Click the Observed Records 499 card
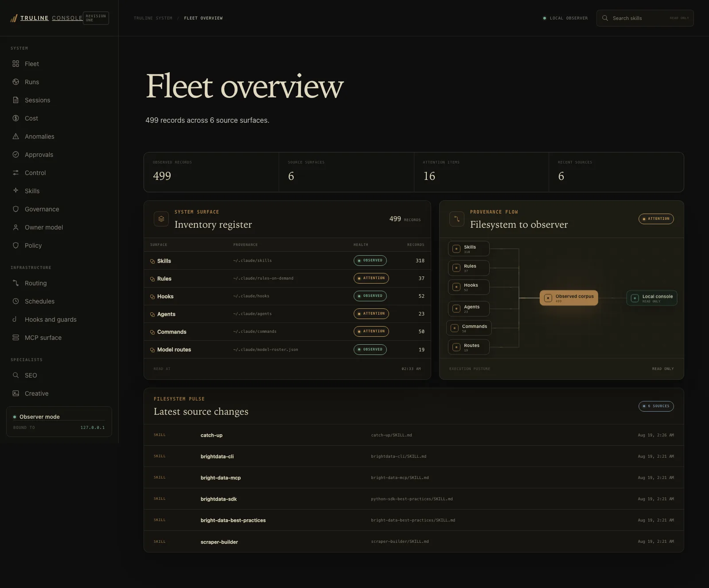 (211, 172)
